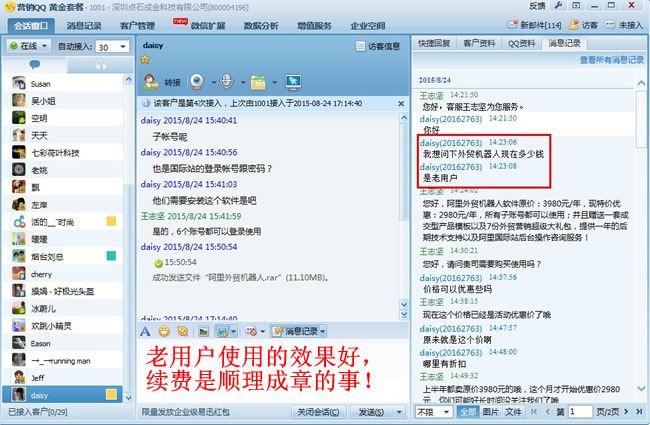Viewport: 650px width, 425px height.
Task: Select contact cherry
Action: pos(63,274)
